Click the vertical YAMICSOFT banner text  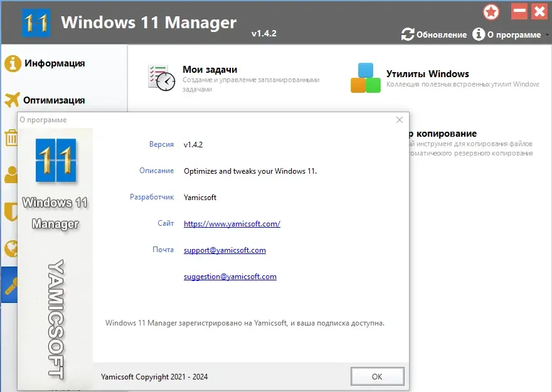(55, 319)
